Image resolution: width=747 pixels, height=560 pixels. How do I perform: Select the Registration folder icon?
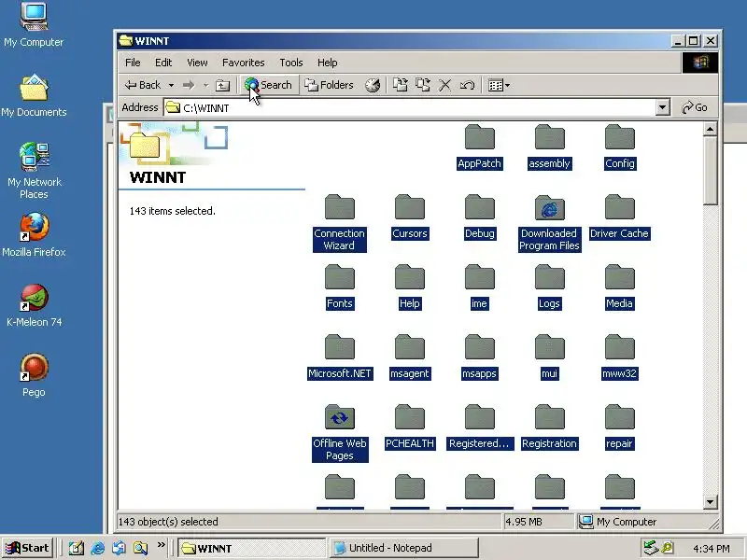[549, 417]
